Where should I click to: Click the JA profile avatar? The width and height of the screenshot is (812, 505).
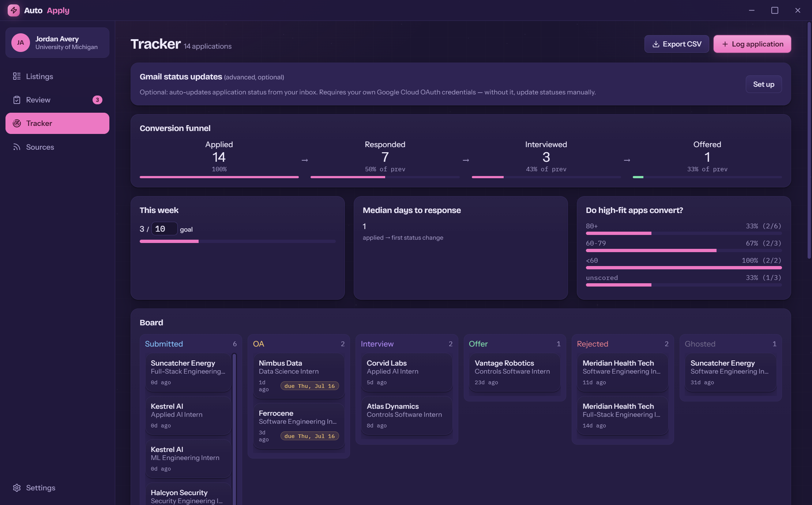point(20,42)
